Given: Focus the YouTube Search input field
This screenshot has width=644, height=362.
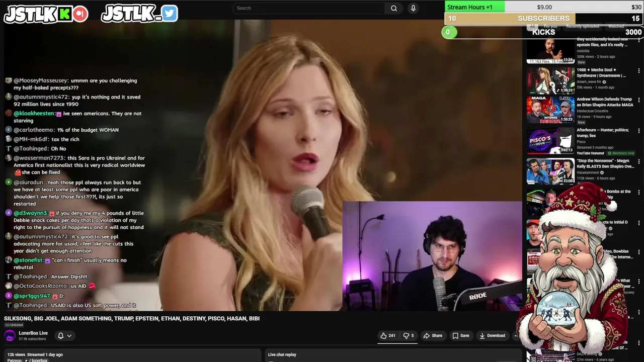Looking at the screenshot, I should coord(309,8).
